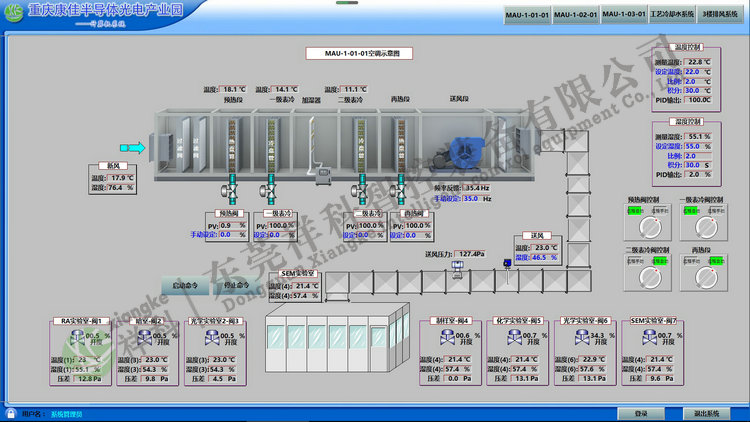Switch to the 工艺冷却水系统 tab
The height and width of the screenshot is (422, 750).
coord(672,15)
